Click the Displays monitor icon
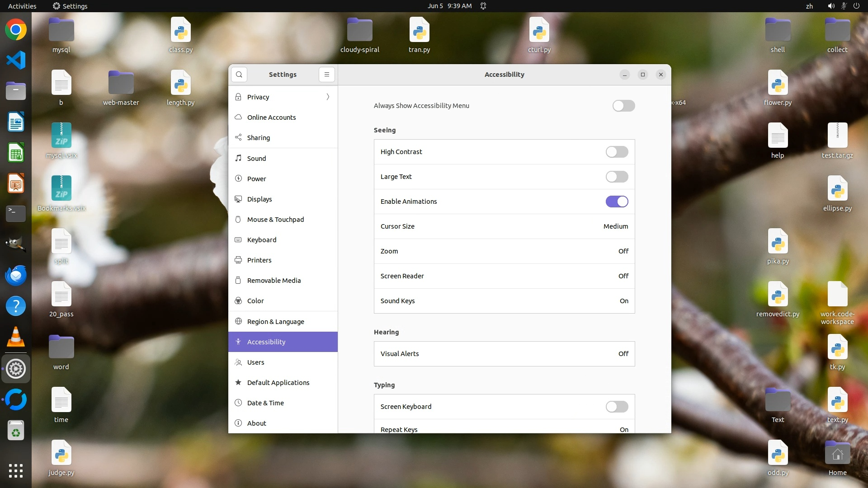 (x=238, y=199)
